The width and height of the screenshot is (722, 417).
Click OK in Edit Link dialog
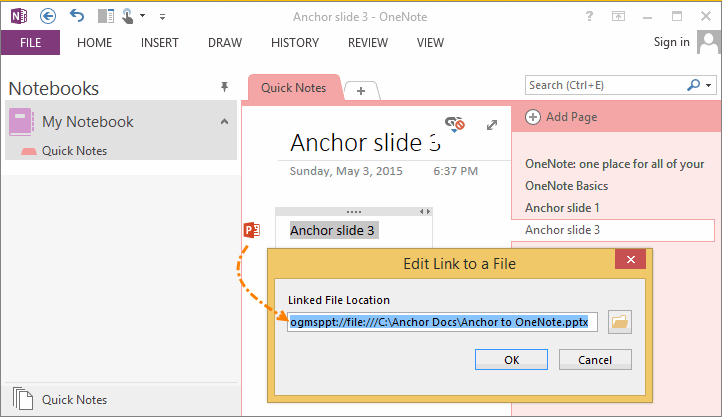tap(512, 359)
